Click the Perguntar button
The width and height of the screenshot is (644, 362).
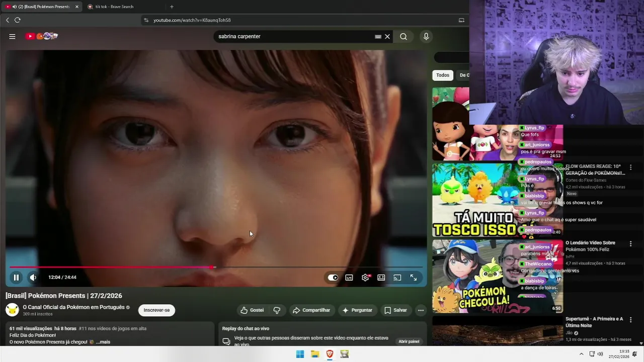(x=357, y=310)
